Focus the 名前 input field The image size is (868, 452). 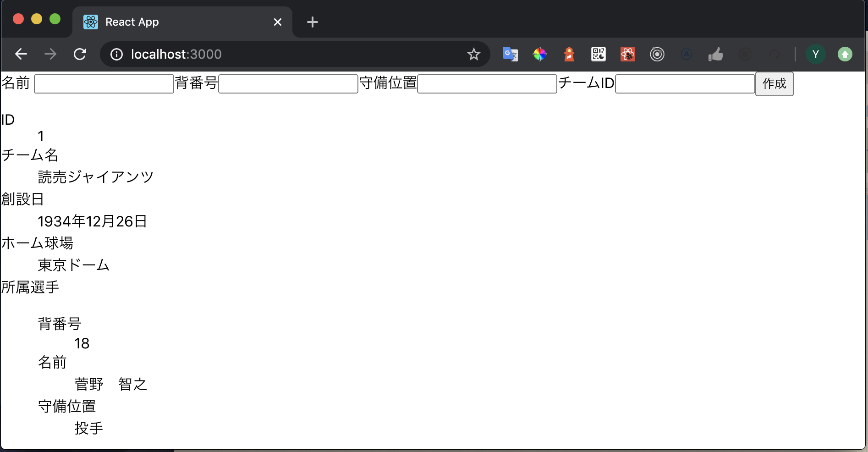104,84
